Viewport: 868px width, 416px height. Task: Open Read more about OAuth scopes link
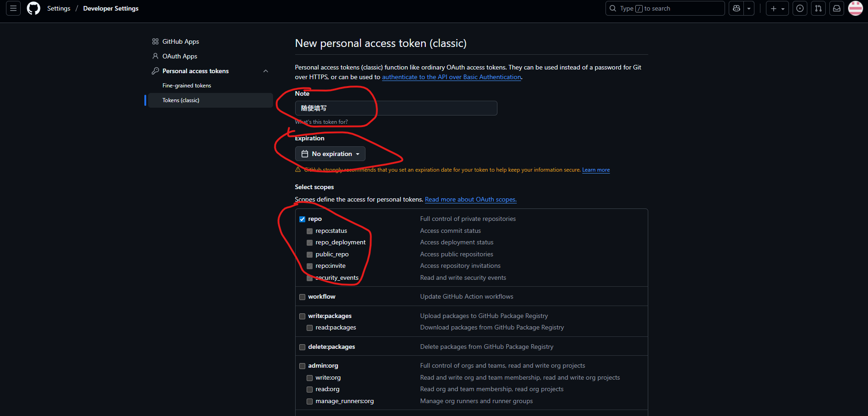tap(470, 199)
